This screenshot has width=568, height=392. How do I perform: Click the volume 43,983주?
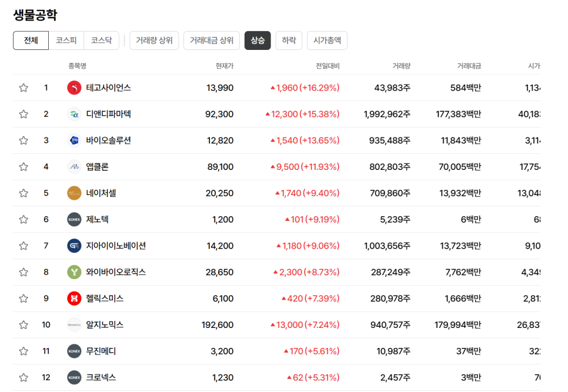pyautogui.click(x=392, y=88)
